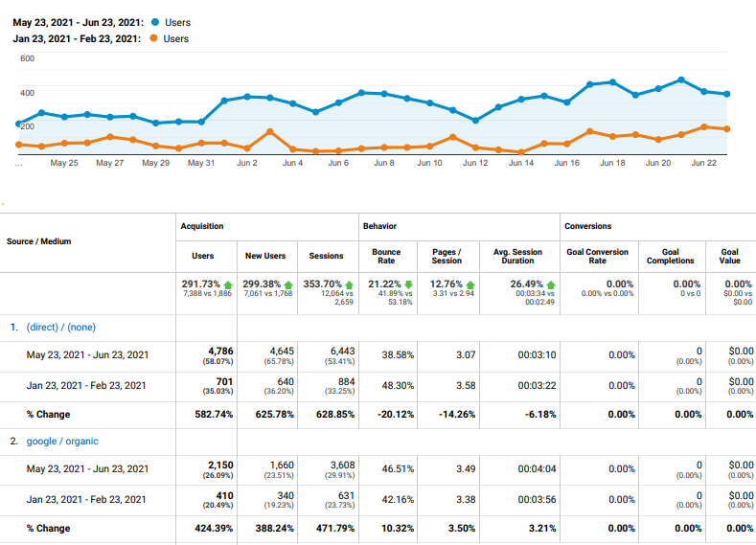The image size is (756, 545).
Task: Click the 6,443 sessions cell
Action: click(x=342, y=352)
